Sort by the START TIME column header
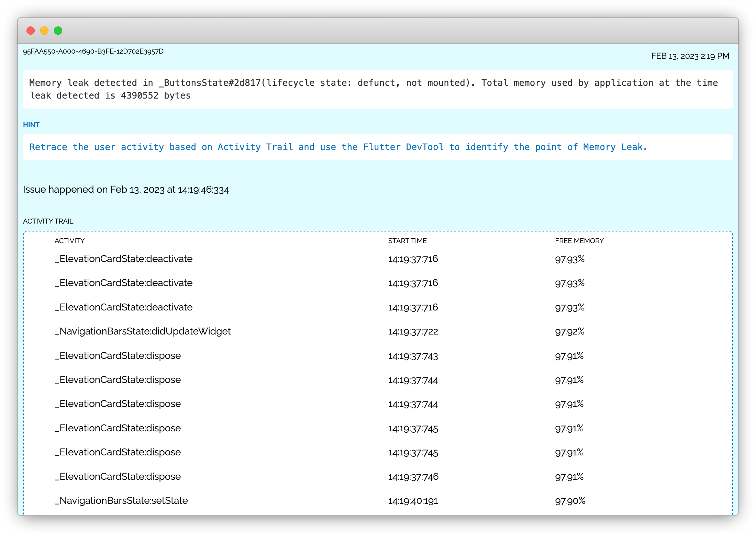The width and height of the screenshot is (756, 533). pyautogui.click(x=407, y=241)
